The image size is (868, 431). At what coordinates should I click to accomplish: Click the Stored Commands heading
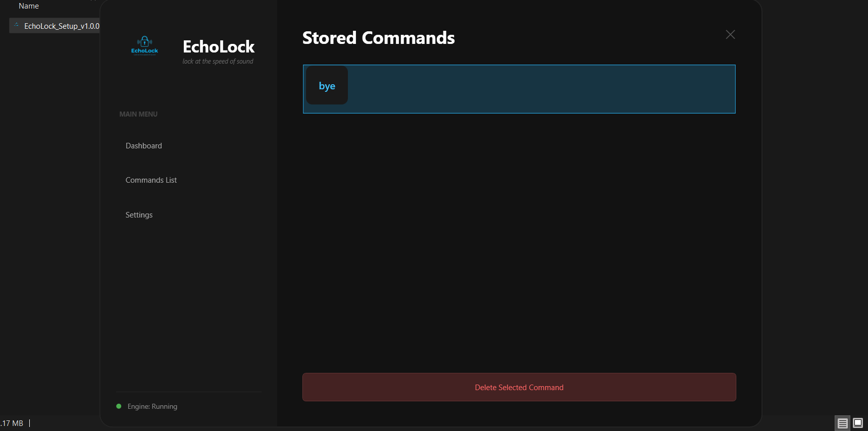378,38
